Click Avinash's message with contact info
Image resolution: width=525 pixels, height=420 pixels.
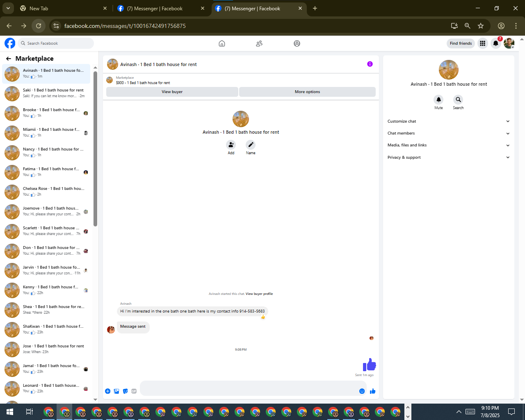pyautogui.click(x=192, y=311)
